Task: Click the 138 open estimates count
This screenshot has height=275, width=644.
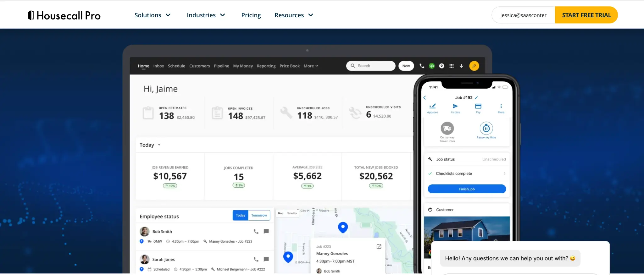Action: pos(166,116)
